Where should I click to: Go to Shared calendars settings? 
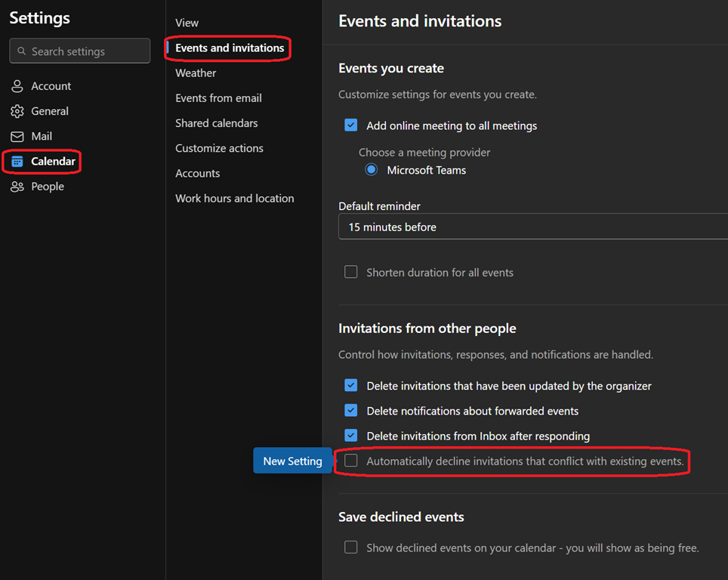(x=217, y=123)
